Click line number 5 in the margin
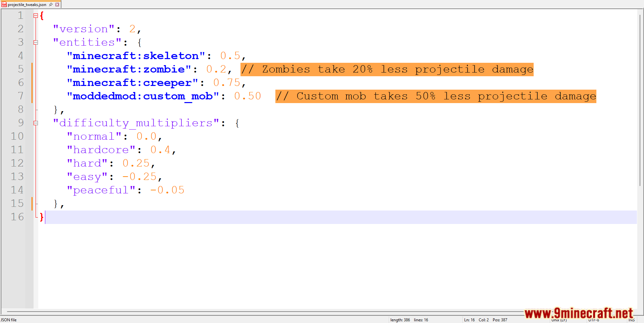This screenshot has height=323, width=644. [20, 69]
